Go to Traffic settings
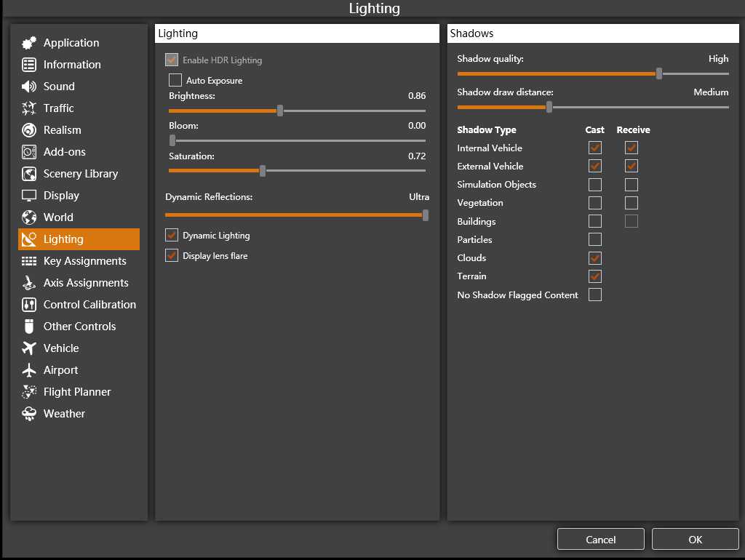The width and height of the screenshot is (745, 560). tap(79, 108)
